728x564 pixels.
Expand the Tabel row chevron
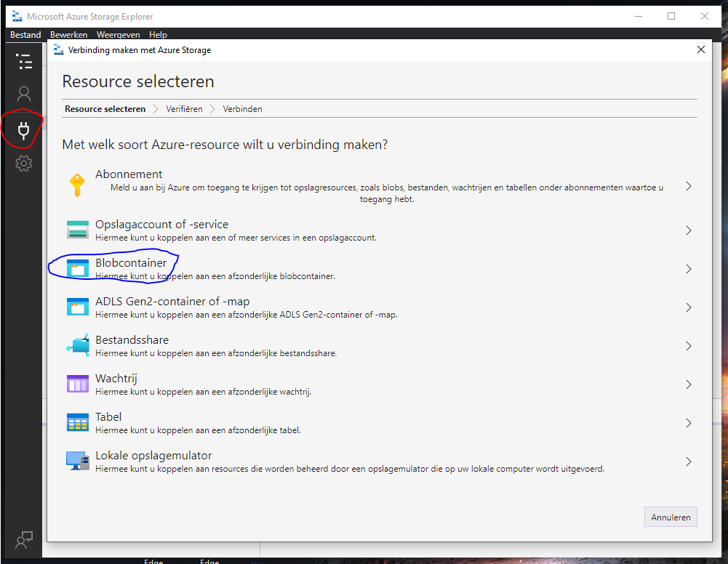[x=689, y=423]
